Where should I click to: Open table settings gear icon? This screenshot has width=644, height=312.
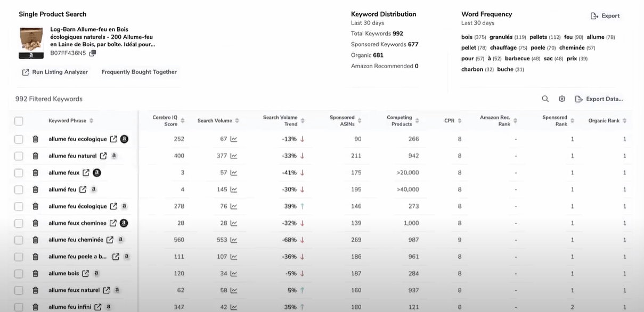tap(561, 99)
